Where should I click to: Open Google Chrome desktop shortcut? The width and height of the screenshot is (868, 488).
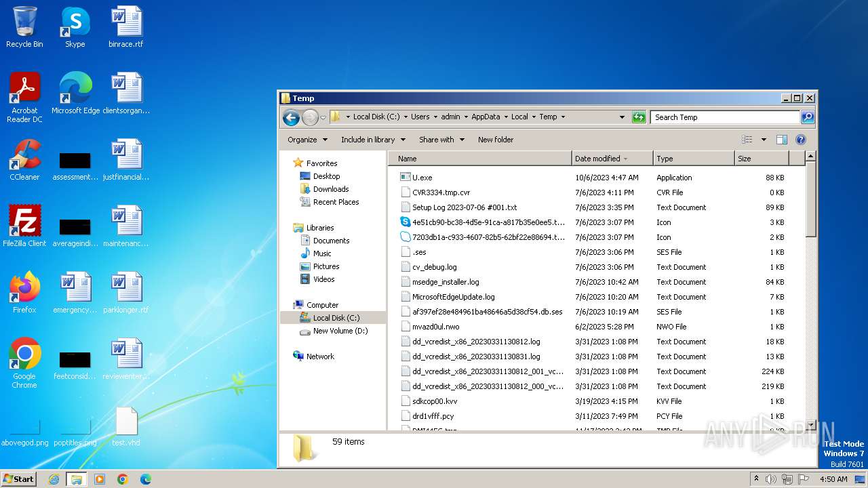[x=24, y=363]
